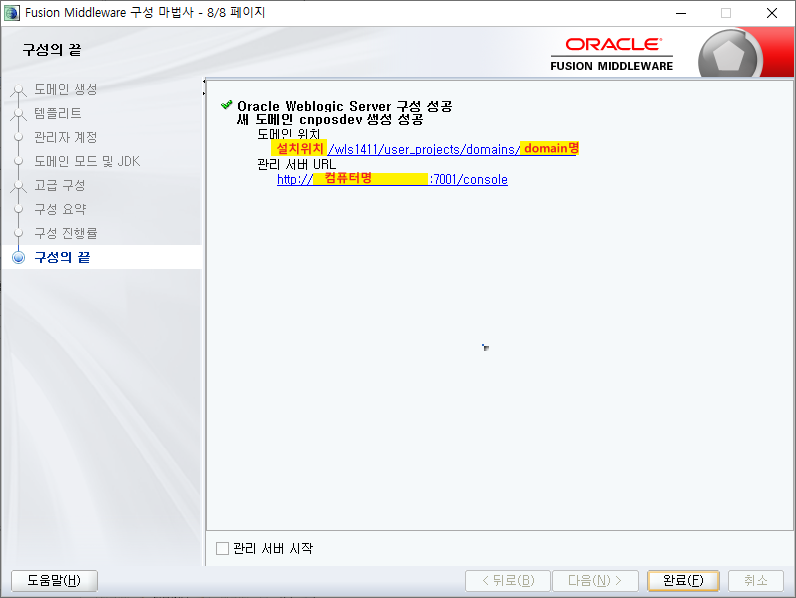
Task: Click the Fusion Middleware title bar icon
Action: (12, 13)
